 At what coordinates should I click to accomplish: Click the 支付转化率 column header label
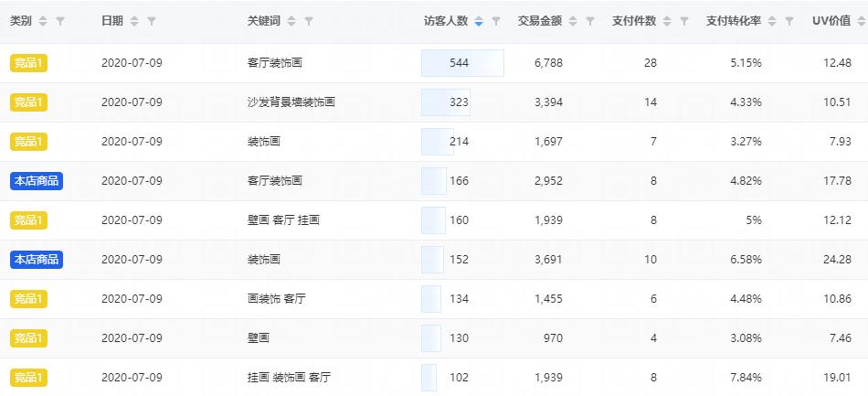tap(734, 21)
